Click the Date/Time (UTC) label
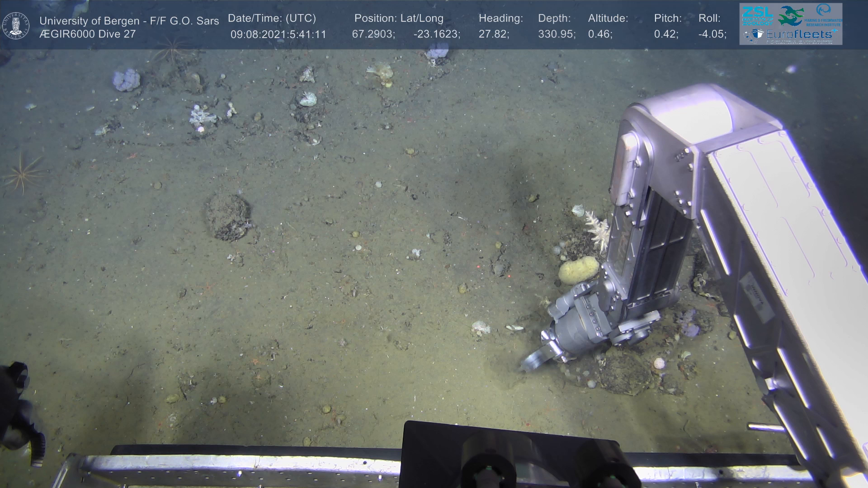The image size is (868, 488). 272,19
